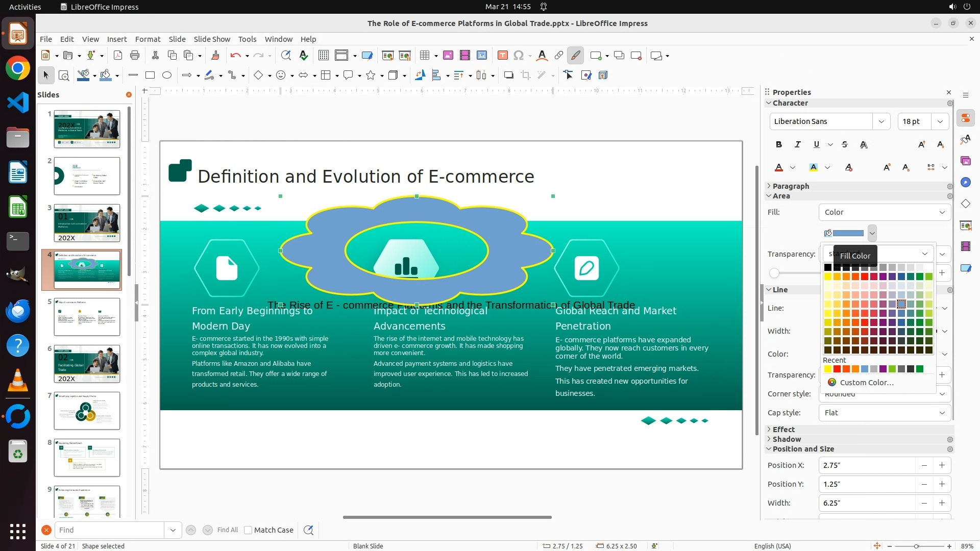Open the Slide Show menu
980x551 pixels.
click(212, 39)
